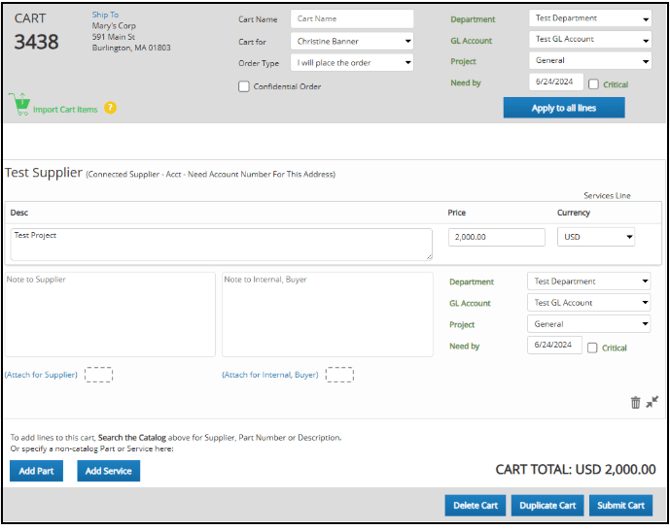The width and height of the screenshot is (670, 530).
Task: Click the Attach for Supplier dashed drop box
Action: (x=98, y=375)
